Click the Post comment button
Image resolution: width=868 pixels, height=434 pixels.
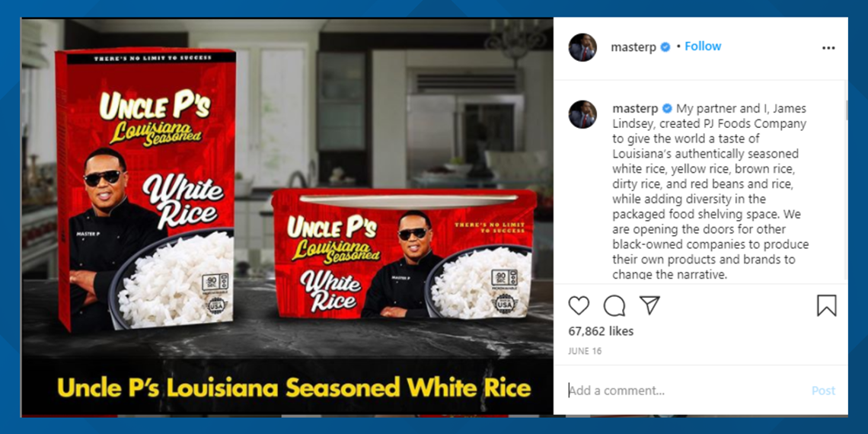pos(823,391)
